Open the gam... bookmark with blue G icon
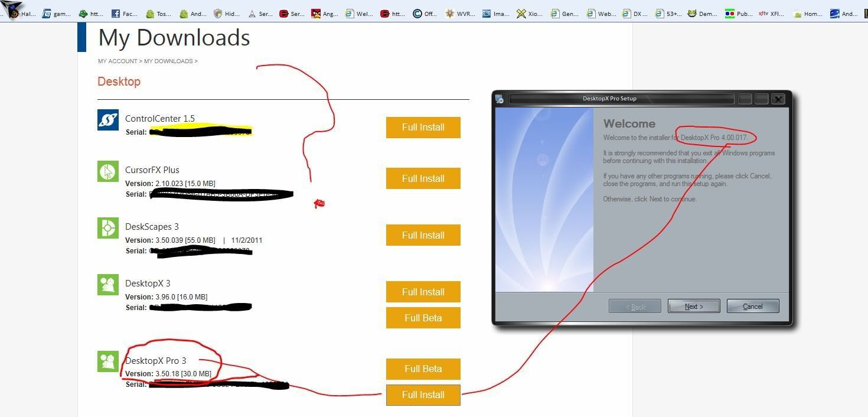Viewport: 868px width, 417px height. pos(57,13)
